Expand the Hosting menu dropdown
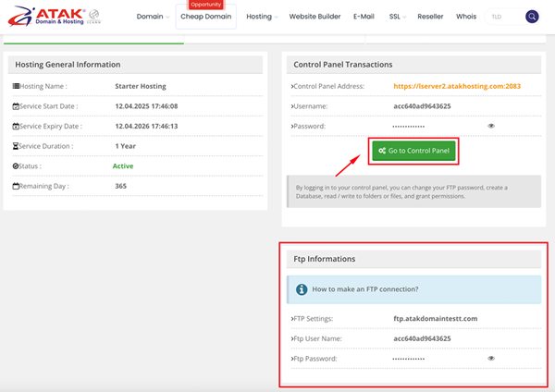The height and width of the screenshot is (392, 555). click(262, 17)
